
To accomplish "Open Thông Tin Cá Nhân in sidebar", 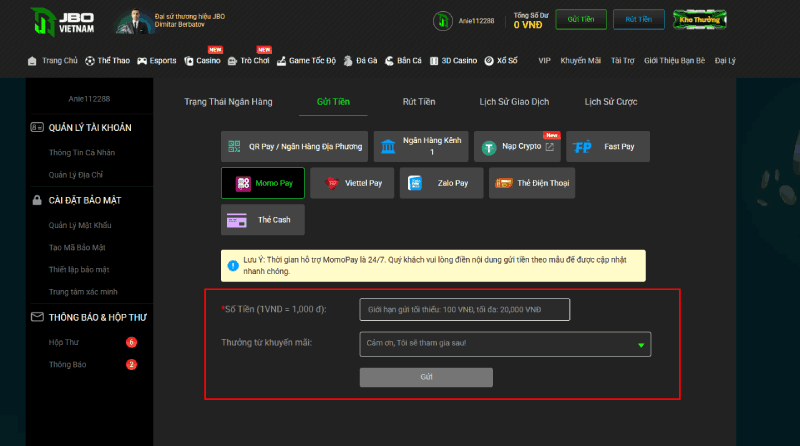I will [x=82, y=153].
